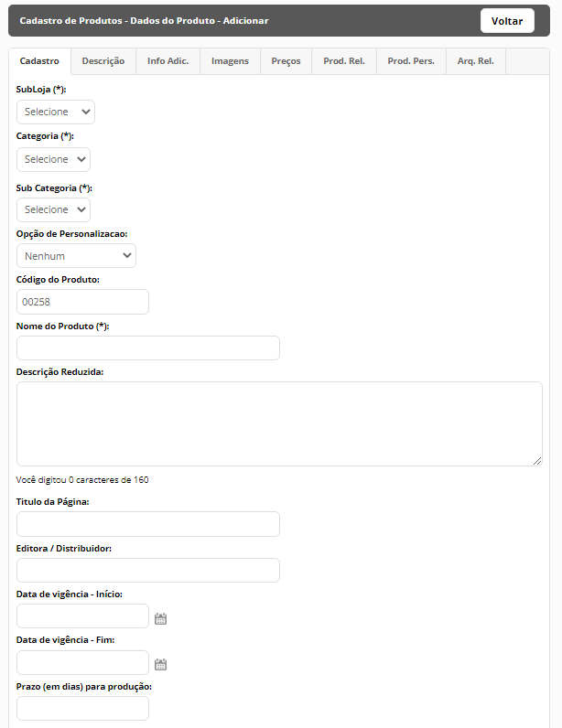
Task: Go to the Imagens tab
Action: pos(230,61)
